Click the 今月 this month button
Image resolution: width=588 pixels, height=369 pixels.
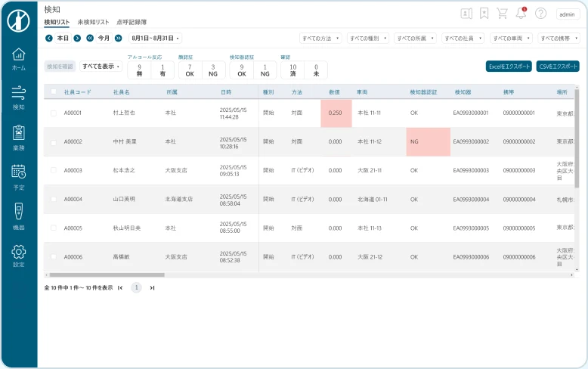(104, 39)
